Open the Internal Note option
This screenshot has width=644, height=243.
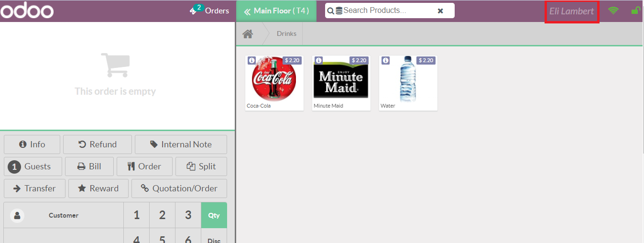(x=181, y=144)
